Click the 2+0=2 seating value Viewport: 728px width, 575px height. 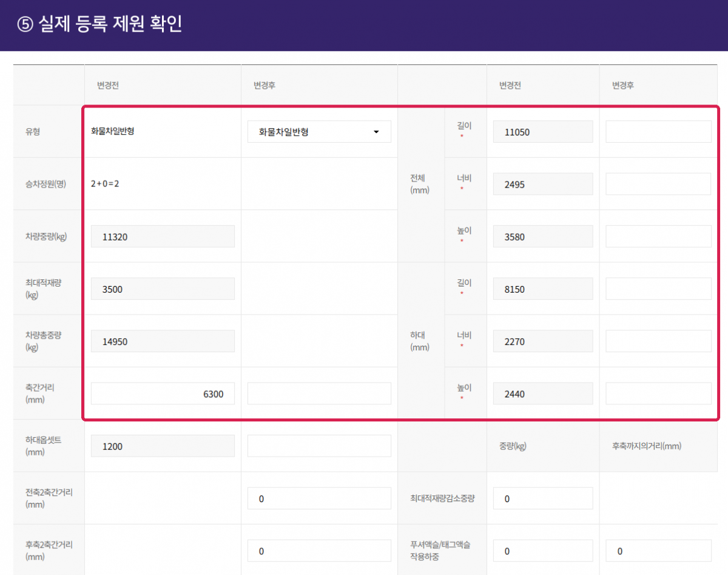pos(105,184)
